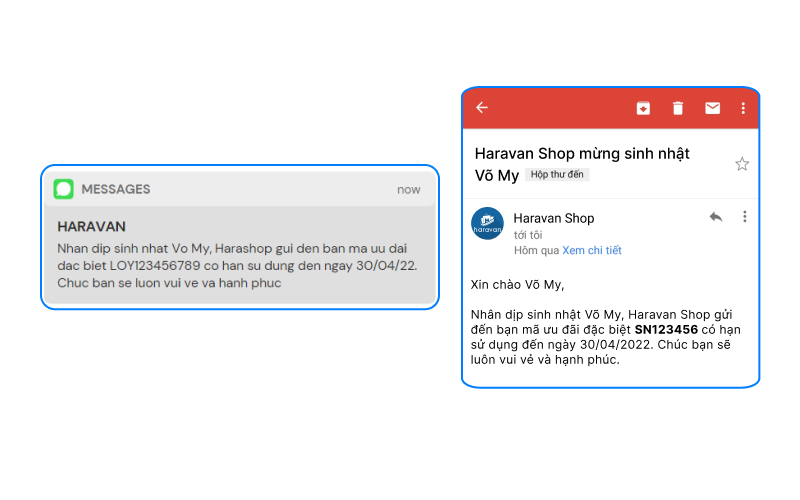Mark as unread using the envelope icon
The width and height of the screenshot is (800, 500).
pos(712,108)
